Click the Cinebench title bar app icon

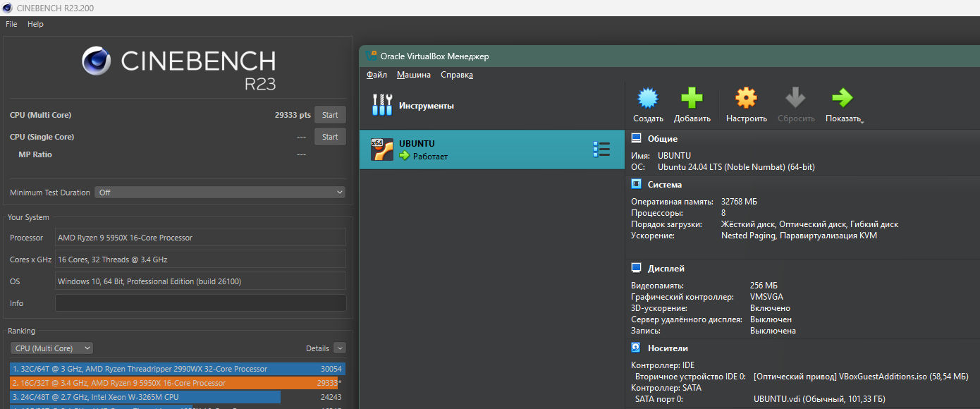pyautogui.click(x=7, y=8)
